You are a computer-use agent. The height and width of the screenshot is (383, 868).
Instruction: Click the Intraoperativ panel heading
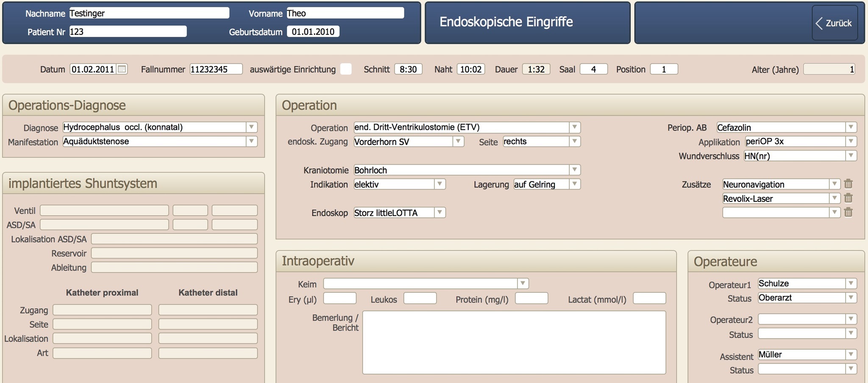tap(318, 261)
